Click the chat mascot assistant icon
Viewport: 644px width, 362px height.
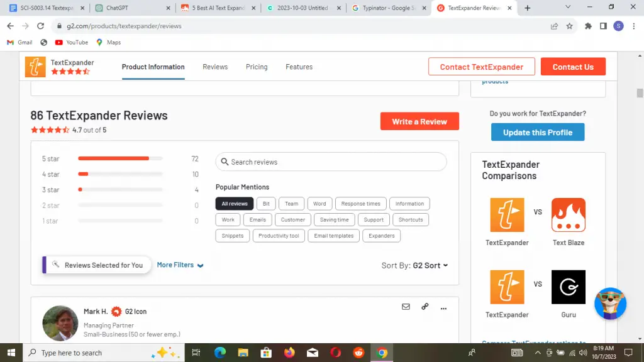coord(610,304)
